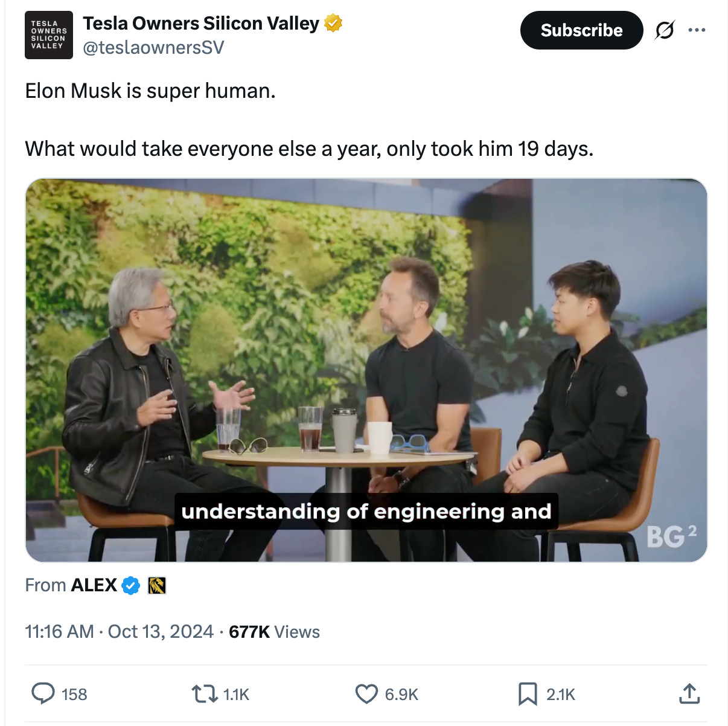Click the repost arrows icon
Screen dimensions: 728x726
click(x=205, y=693)
